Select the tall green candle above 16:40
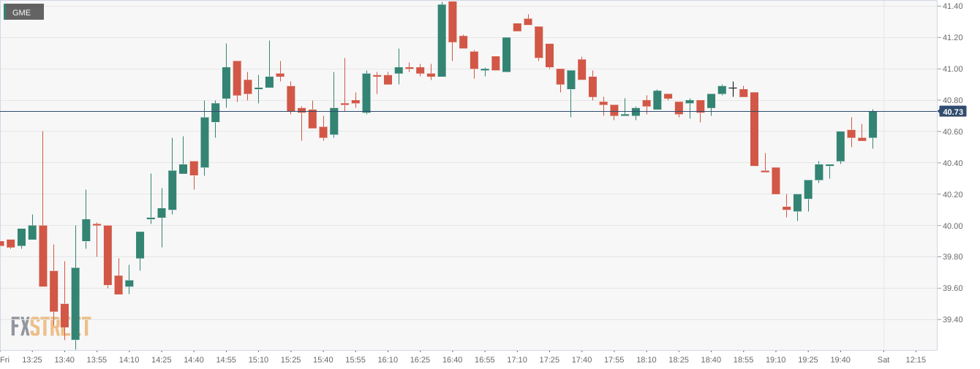This screenshot has width=980, height=369. (442, 40)
